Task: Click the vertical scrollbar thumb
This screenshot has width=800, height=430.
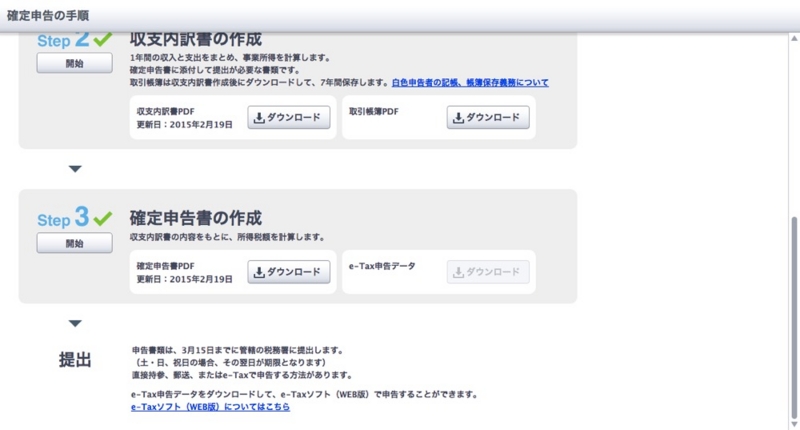Action: coord(794,317)
